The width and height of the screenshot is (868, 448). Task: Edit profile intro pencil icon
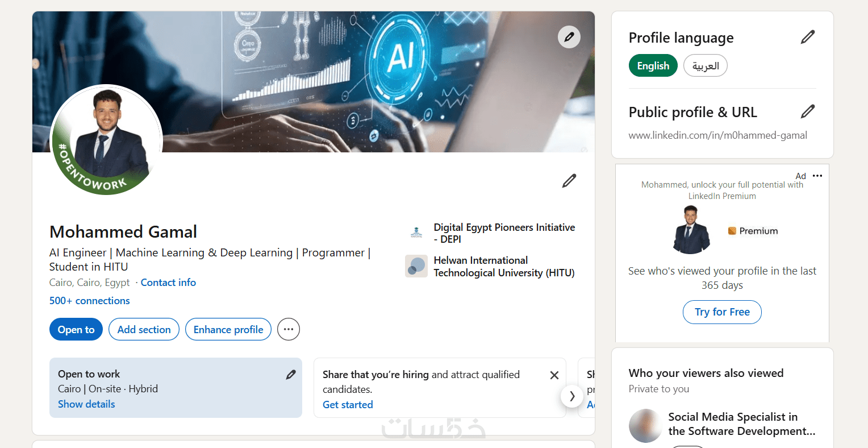coord(569,181)
